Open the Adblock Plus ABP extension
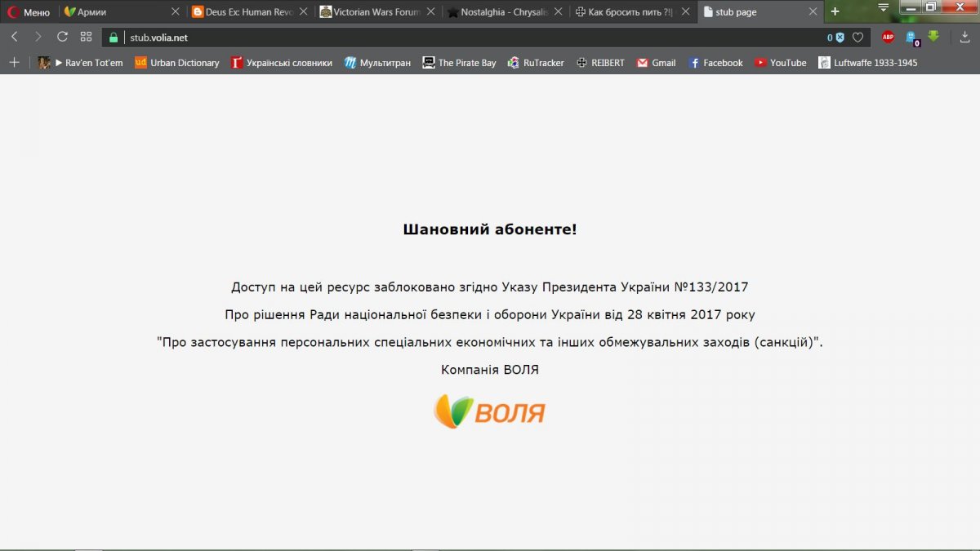Image resolution: width=980 pixels, height=551 pixels. 888,37
